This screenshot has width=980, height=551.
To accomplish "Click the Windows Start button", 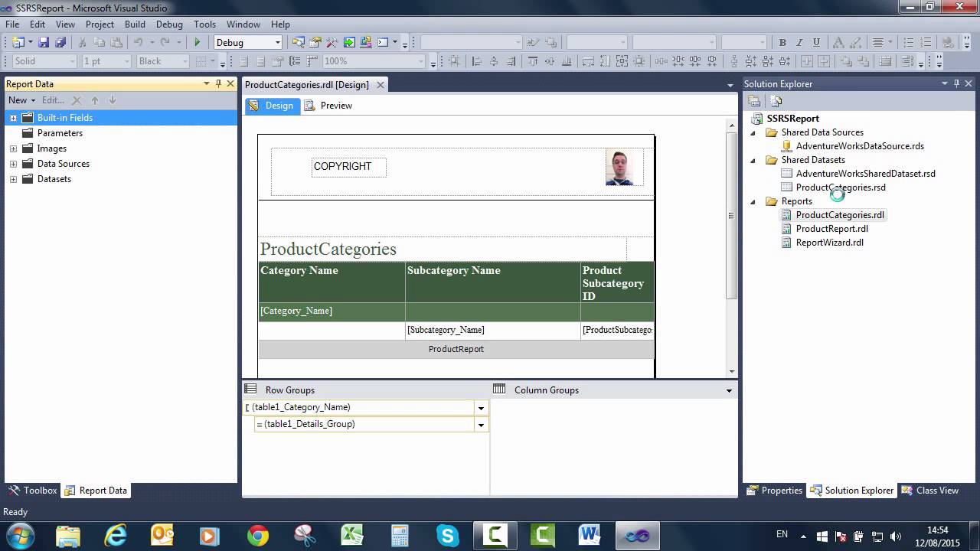I will [20, 535].
